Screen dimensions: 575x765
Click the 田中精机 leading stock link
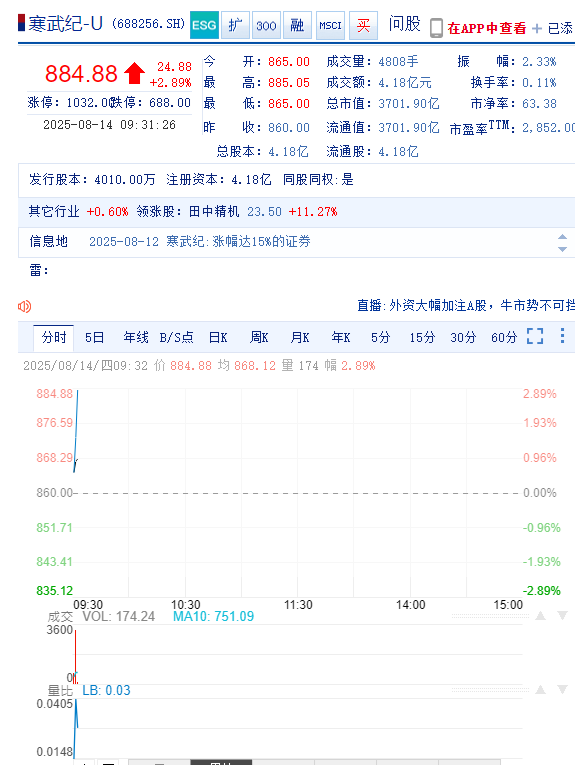[x=214, y=212]
